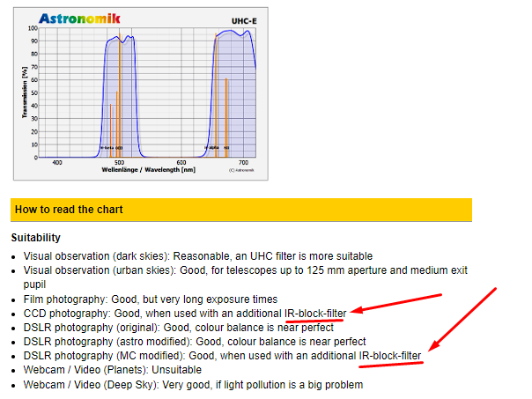Click the Astronomik logo in the chart
The image size is (532, 399).
click(79, 18)
